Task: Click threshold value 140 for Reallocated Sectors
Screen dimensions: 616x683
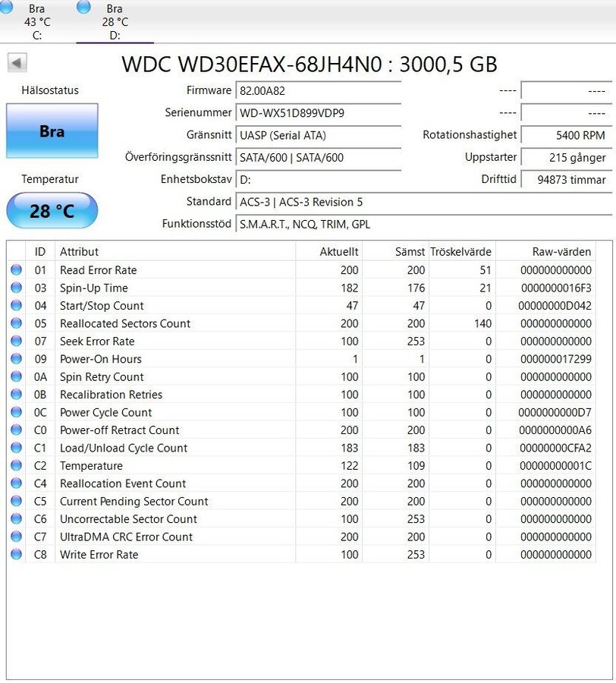Action: 482,323
